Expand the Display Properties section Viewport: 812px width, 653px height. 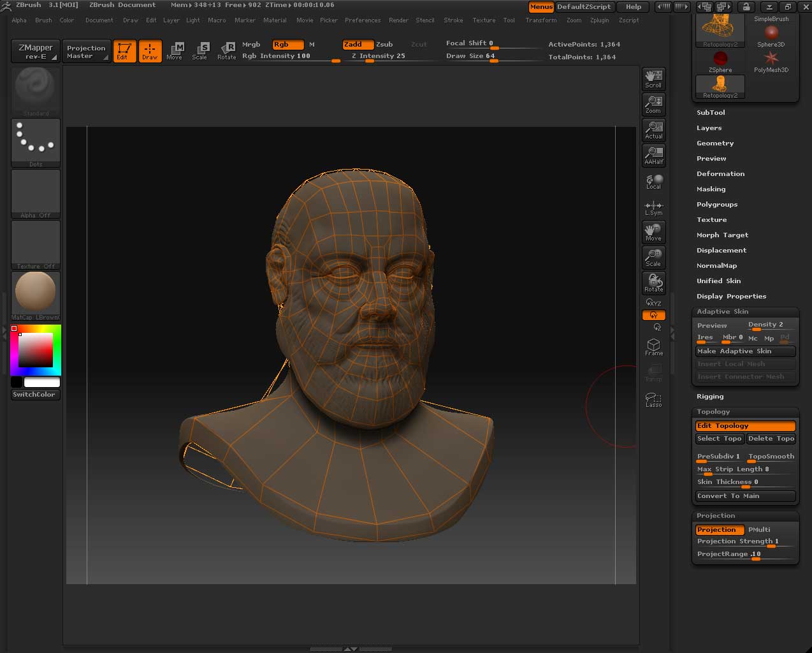coord(731,296)
